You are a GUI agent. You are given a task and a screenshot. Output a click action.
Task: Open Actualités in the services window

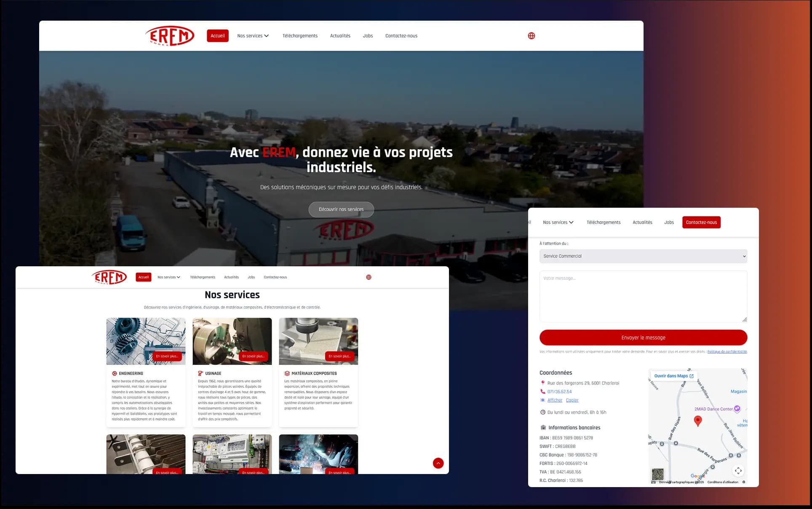(x=231, y=277)
